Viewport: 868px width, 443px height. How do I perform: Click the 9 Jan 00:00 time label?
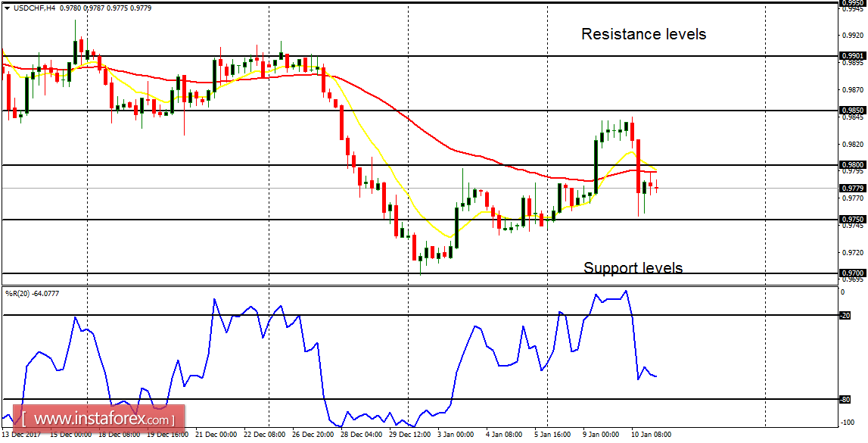pyautogui.click(x=599, y=435)
